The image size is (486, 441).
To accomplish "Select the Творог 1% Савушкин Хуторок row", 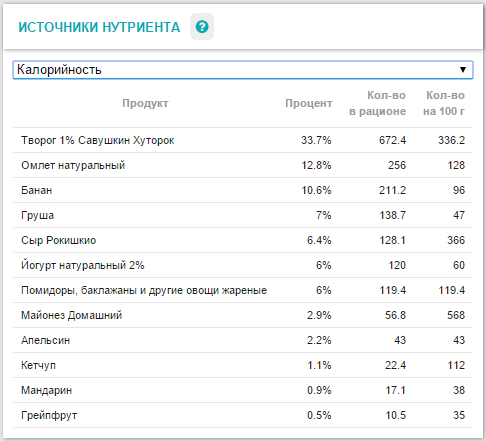I will coord(243,140).
